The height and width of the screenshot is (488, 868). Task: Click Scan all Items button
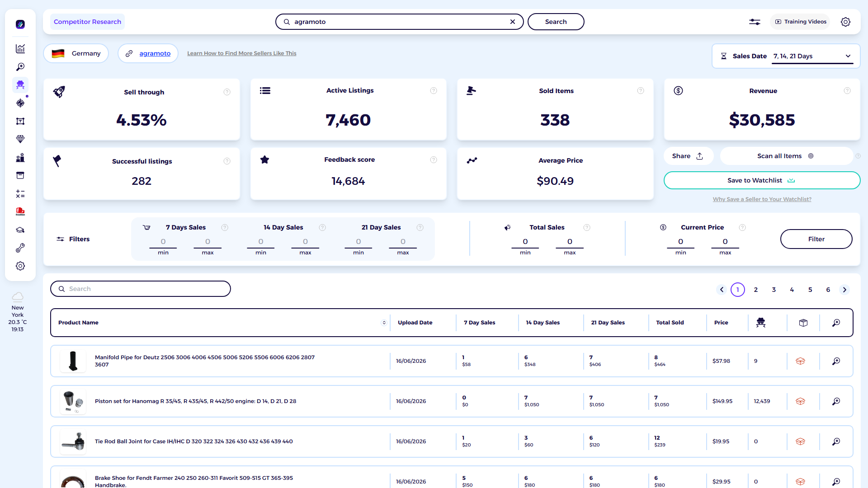pos(786,156)
